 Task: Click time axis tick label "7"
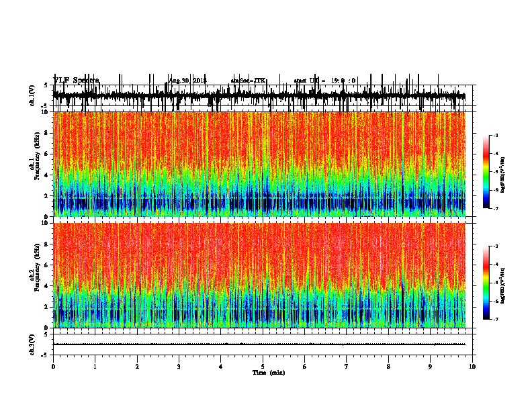click(x=347, y=366)
